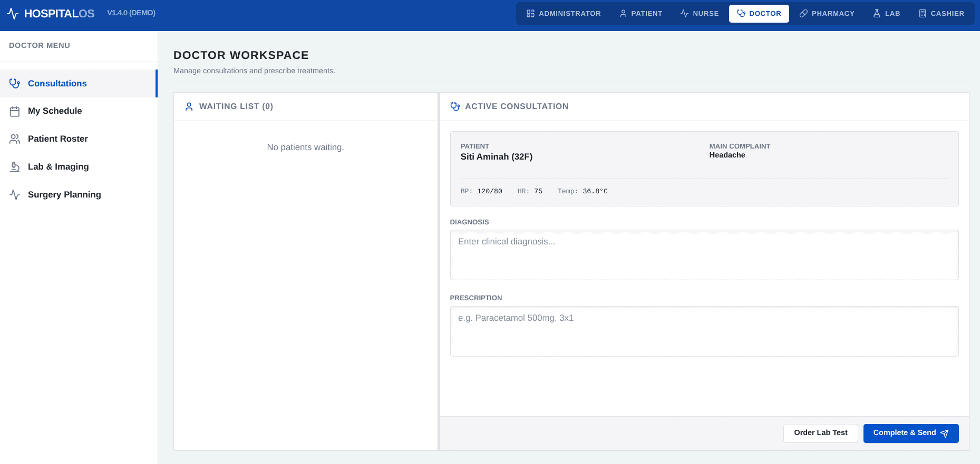Open the stethoscope Consultations icon in the sidebar
The height and width of the screenshot is (464, 980).
pos(15,83)
